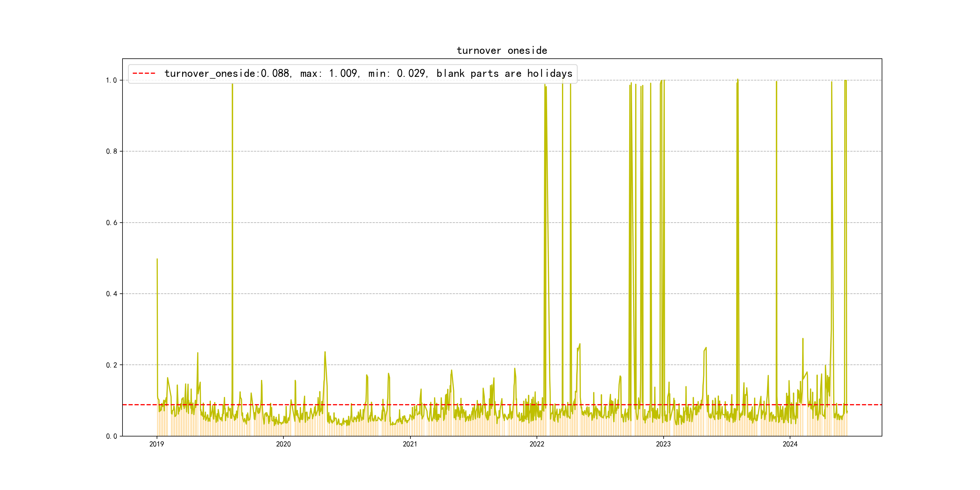Click the red dashed legend line sample
Image resolution: width=980 pixels, height=490 pixels.
(x=144, y=73)
